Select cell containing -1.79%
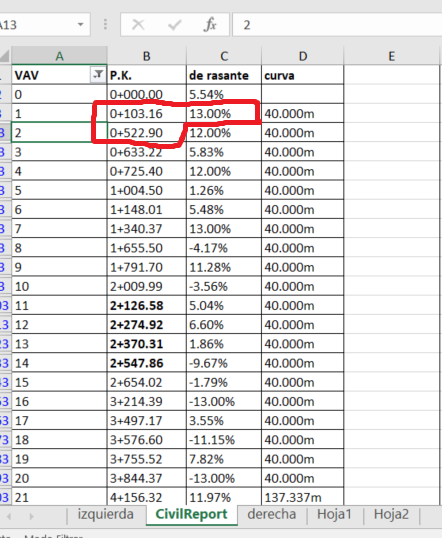This screenshot has width=442, height=538. pos(224,383)
